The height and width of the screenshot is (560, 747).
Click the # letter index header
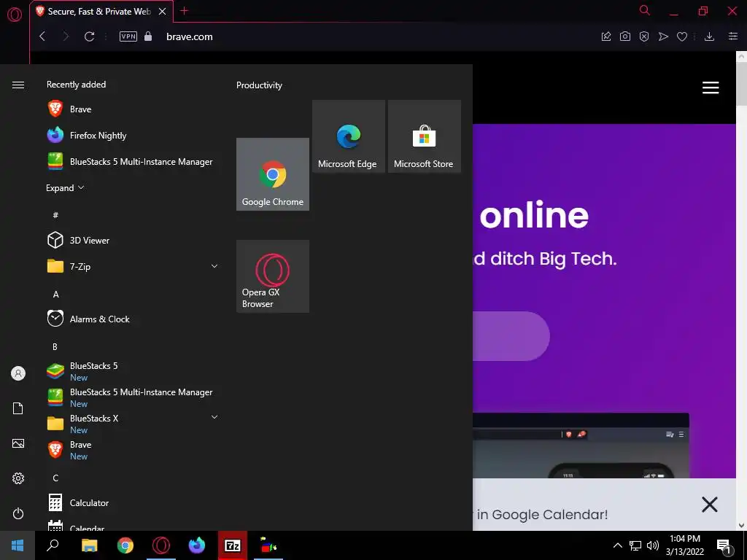tap(55, 215)
